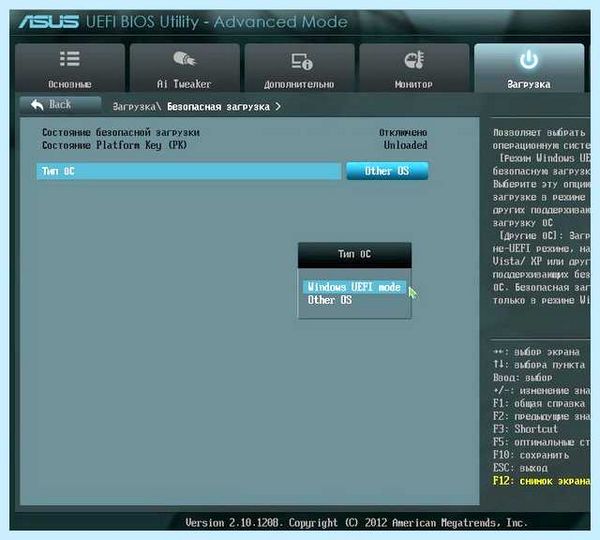This screenshot has height=540, width=600.
Task: Click the F1 общая справка hint
Action: click(x=539, y=403)
